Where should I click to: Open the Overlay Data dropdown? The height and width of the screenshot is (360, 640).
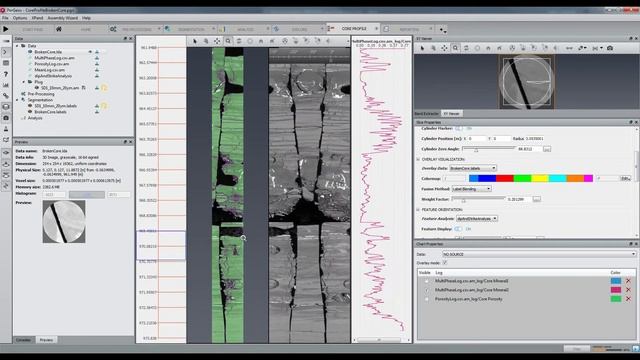click(x=473, y=168)
